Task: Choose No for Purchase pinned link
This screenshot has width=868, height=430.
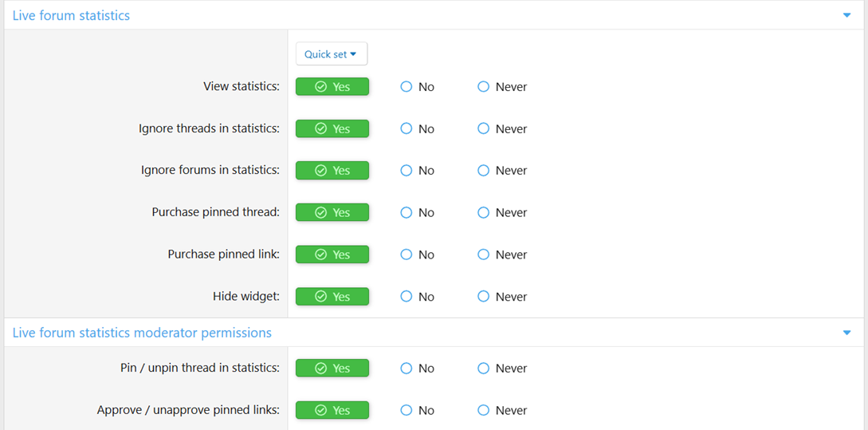Action: tap(407, 254)
